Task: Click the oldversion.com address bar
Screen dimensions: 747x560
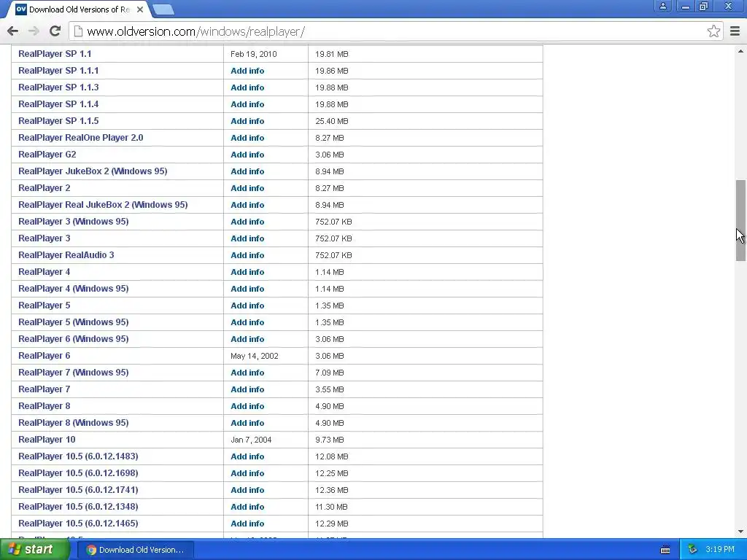Action: (396, 31)
